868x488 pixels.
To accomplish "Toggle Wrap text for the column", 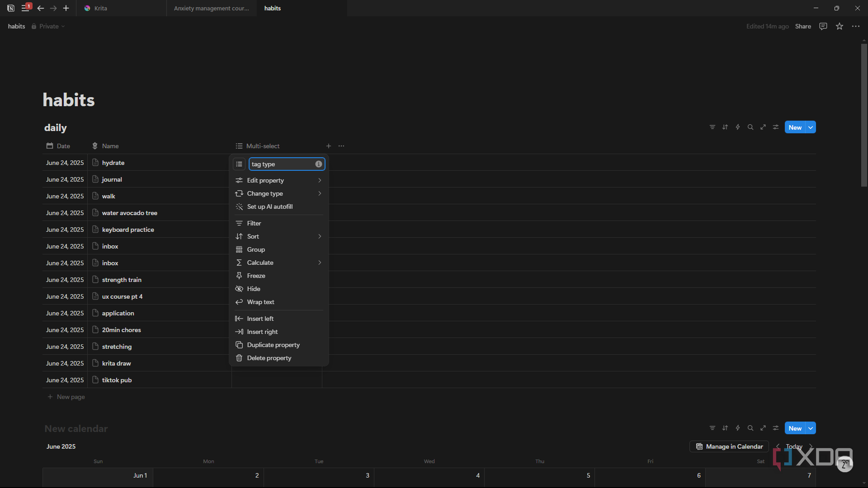I will click(279, 302).
